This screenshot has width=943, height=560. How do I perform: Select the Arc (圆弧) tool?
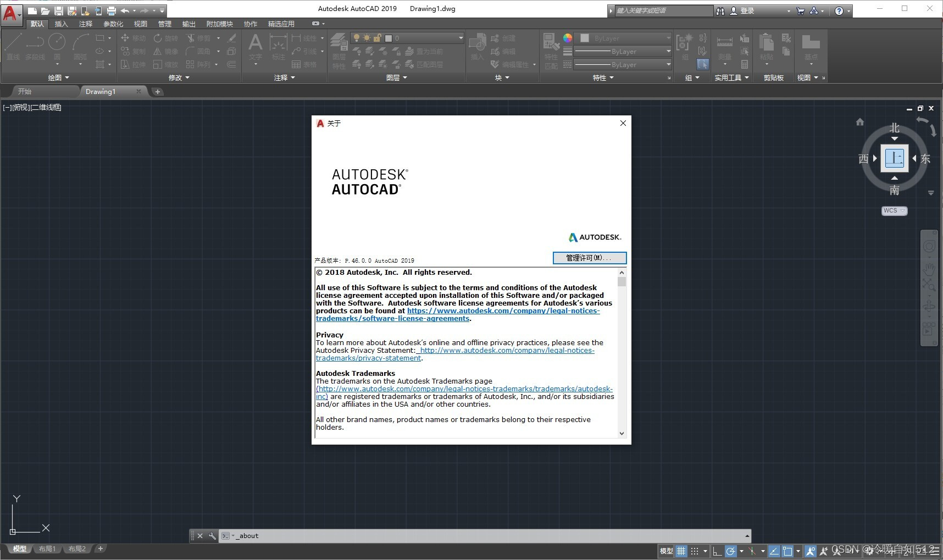80,46
